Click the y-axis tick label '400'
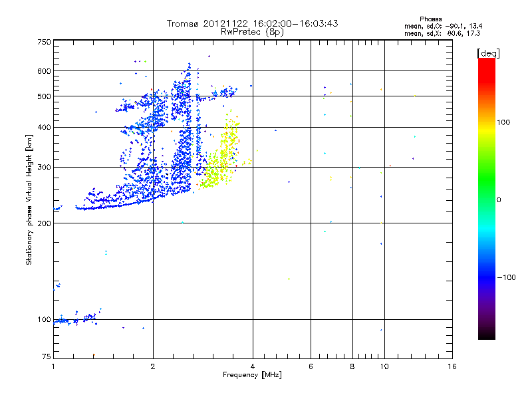 coord(44,128)
